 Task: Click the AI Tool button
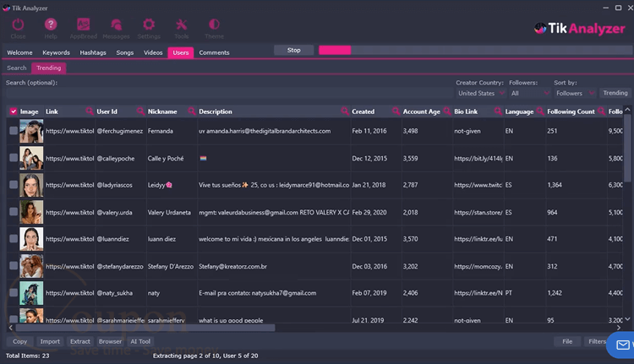140,341
